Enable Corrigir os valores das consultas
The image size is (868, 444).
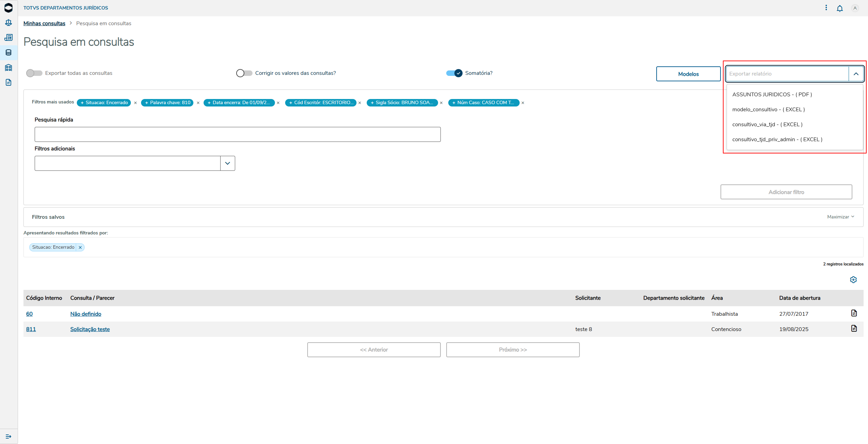[244, 73]
